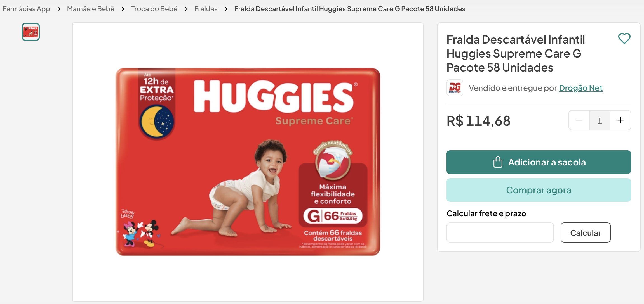Click the quantity field showing 1
The width and height of the screenshot is (644, 304).
coord(600,120)
